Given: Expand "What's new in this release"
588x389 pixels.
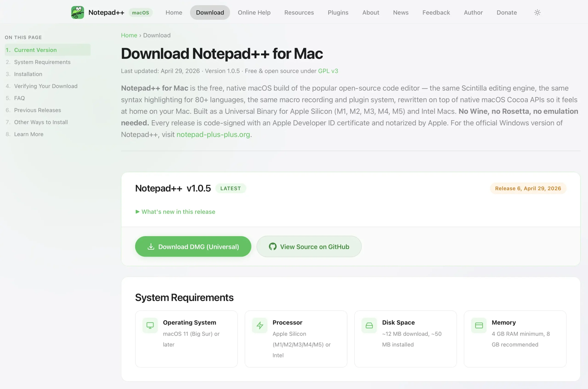Looking at the screenshot, I should [x=175, y=212].
